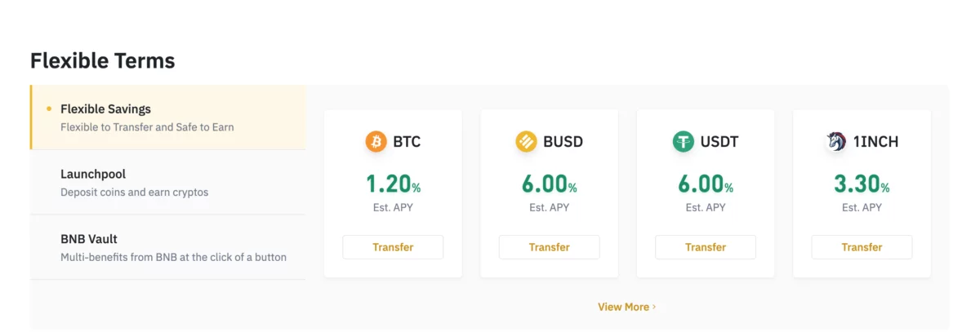Click the USDT 6.00% APY rate

pyautogui.click(x=706, y=184)
